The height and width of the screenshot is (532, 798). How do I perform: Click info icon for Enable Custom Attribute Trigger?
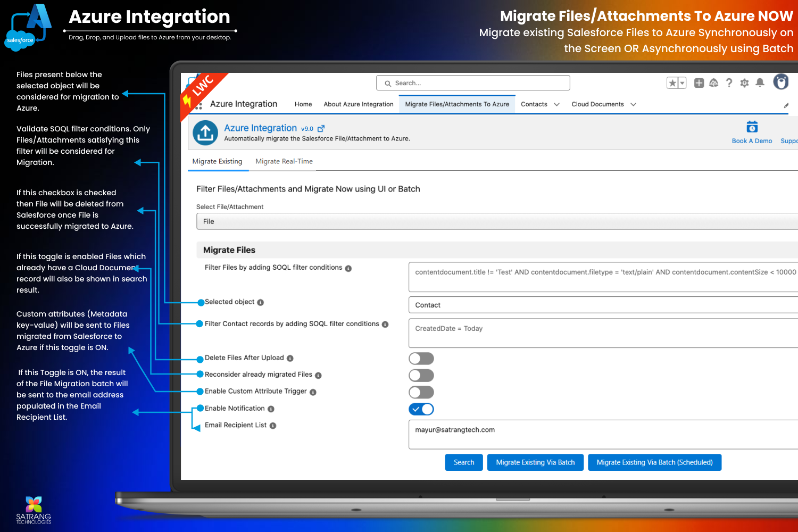coord(313,392)
